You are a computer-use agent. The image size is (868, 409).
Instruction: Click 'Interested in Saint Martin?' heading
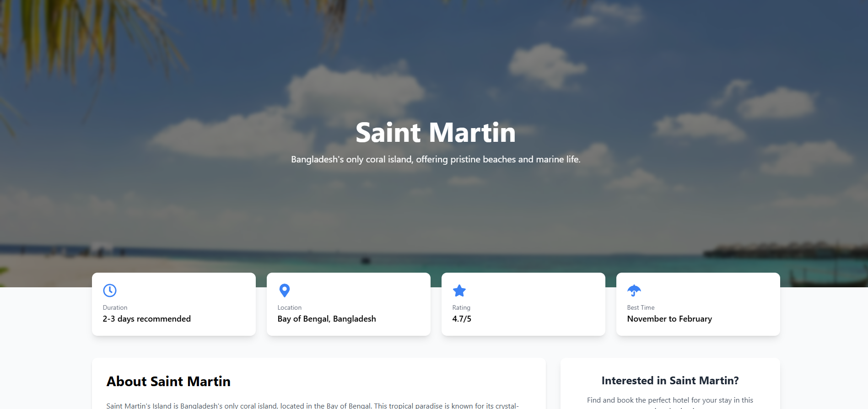670,381
